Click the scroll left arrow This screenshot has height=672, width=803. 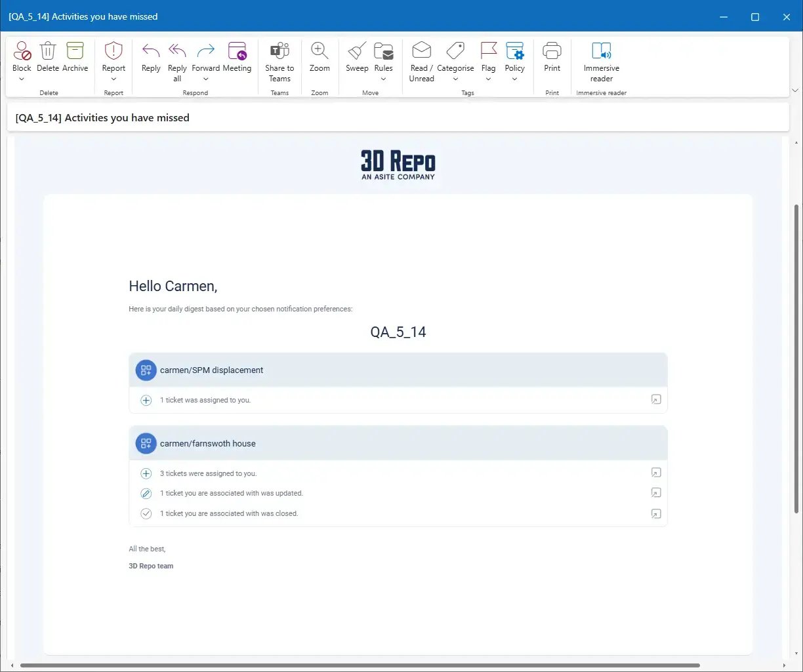pyautogui.click(x=12, y=666)
